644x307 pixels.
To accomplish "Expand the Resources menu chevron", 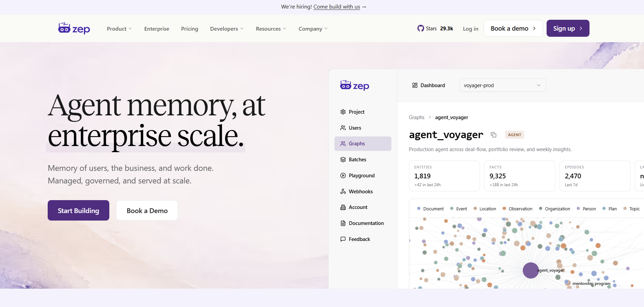I will coord(284,29).
